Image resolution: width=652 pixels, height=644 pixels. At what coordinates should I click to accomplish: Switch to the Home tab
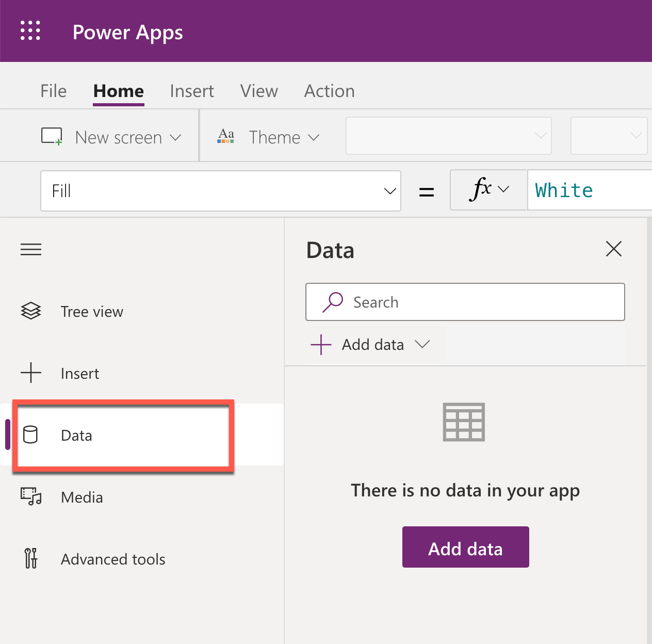click(x=119, y=91)
